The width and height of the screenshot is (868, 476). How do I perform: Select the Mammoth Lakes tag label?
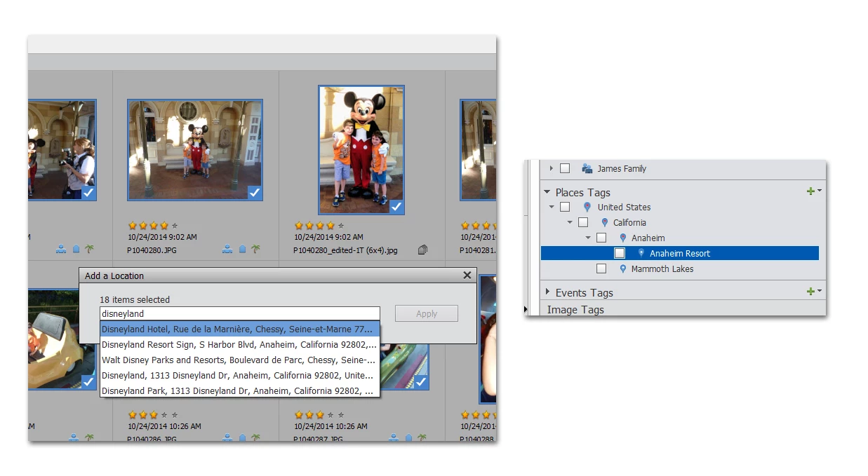pos(662,269)
